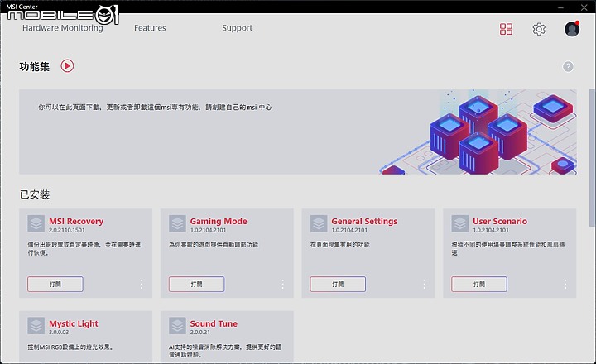The image size is (596, 364).
Task: Open settings with the gear icon
Action: pos(539,29)
